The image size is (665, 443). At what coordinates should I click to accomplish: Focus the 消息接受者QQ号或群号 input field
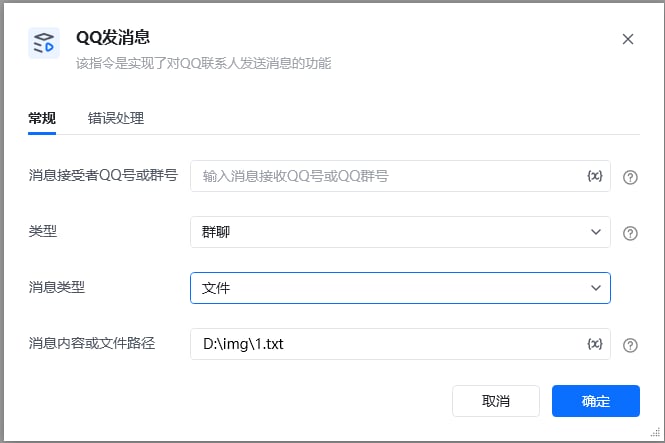click(400, 176)
